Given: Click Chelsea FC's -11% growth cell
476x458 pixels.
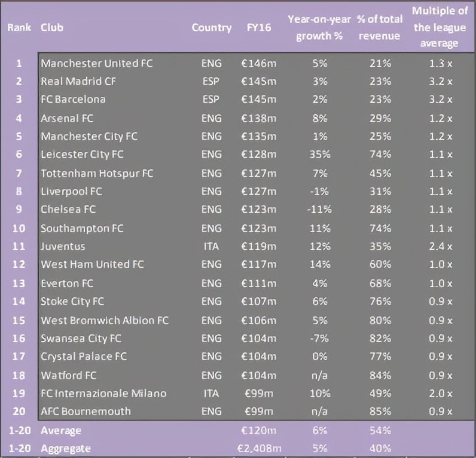Looking at the screenshot, I should tap(319, 209).
